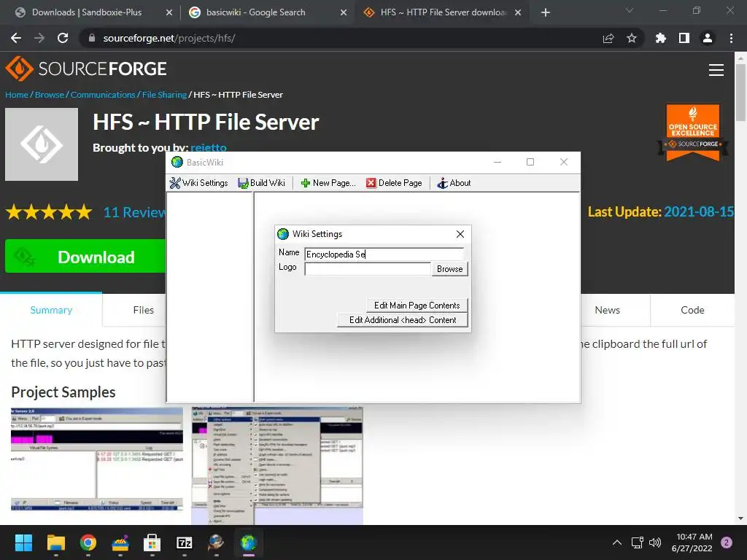The height and width of the screenshot is (560, 747).
Task: Open Chrome three-dot menu
Action: [x=731, y=38]
